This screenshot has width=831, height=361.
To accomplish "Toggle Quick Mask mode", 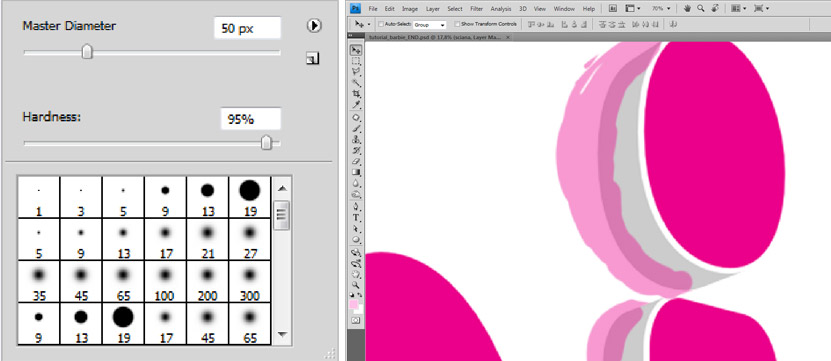I will [x=356, y=321].
